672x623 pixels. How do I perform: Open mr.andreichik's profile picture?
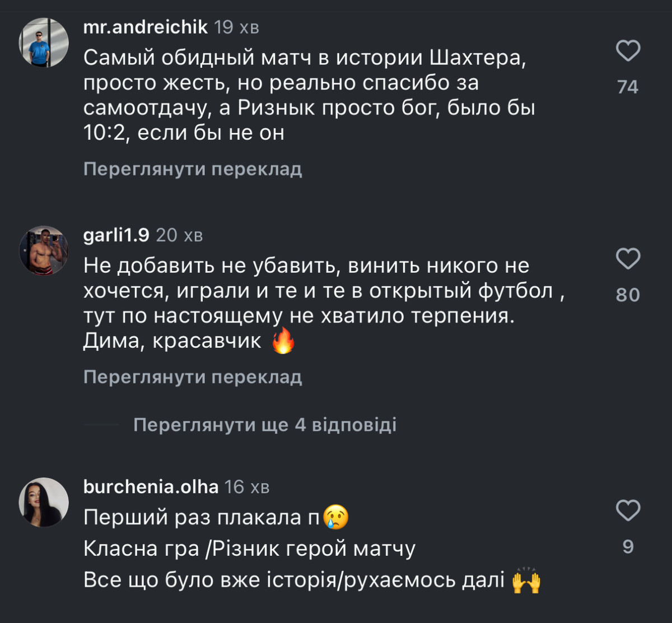tap(44, 43)
